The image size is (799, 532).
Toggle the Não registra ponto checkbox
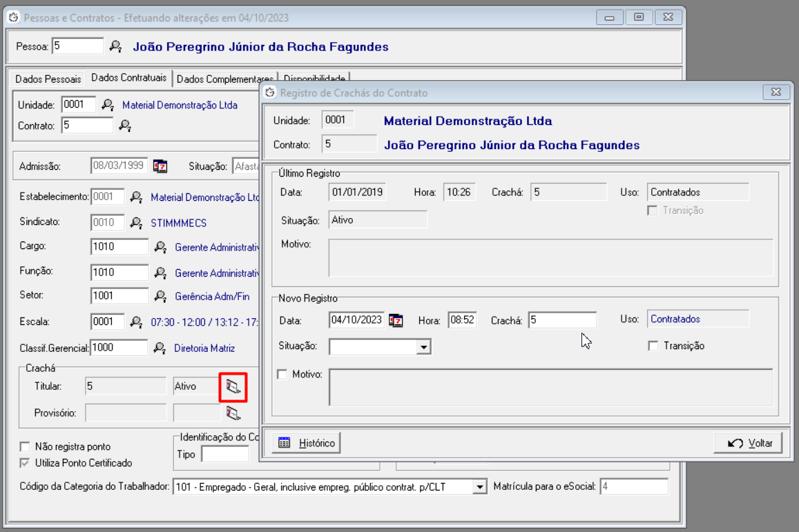pos(26,446)
